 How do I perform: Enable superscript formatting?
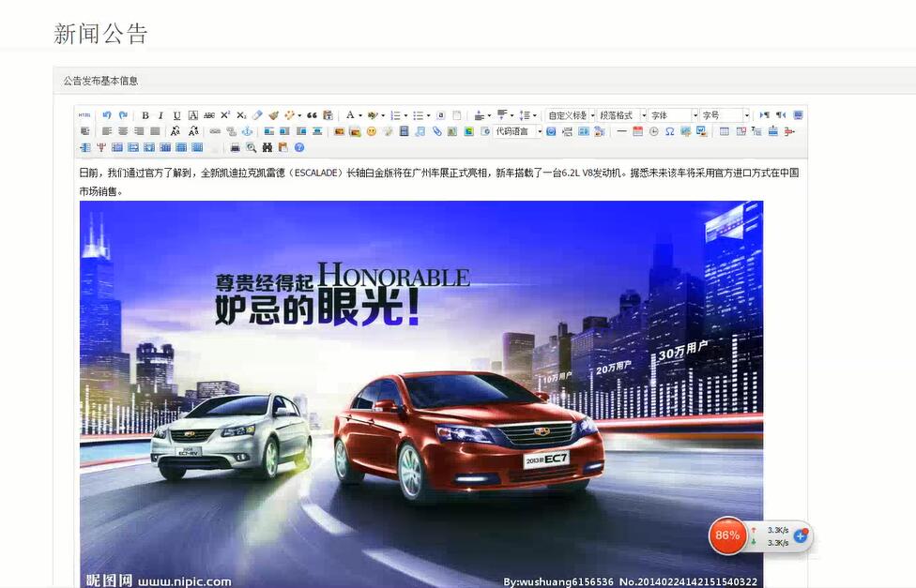(x=226, y=114)
